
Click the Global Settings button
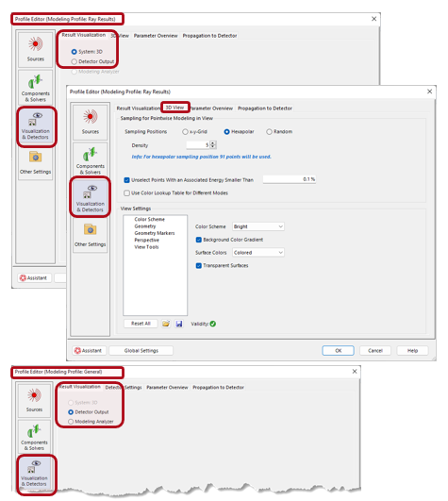(141, 350)
